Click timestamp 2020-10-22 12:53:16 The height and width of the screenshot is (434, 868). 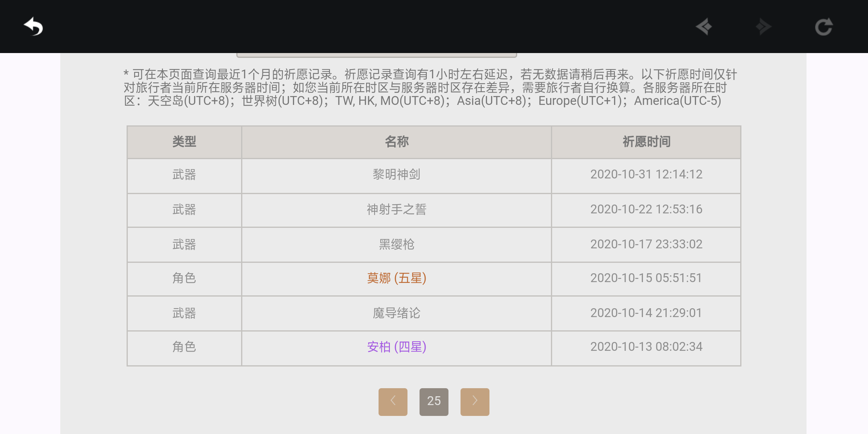tap(646, 209)
